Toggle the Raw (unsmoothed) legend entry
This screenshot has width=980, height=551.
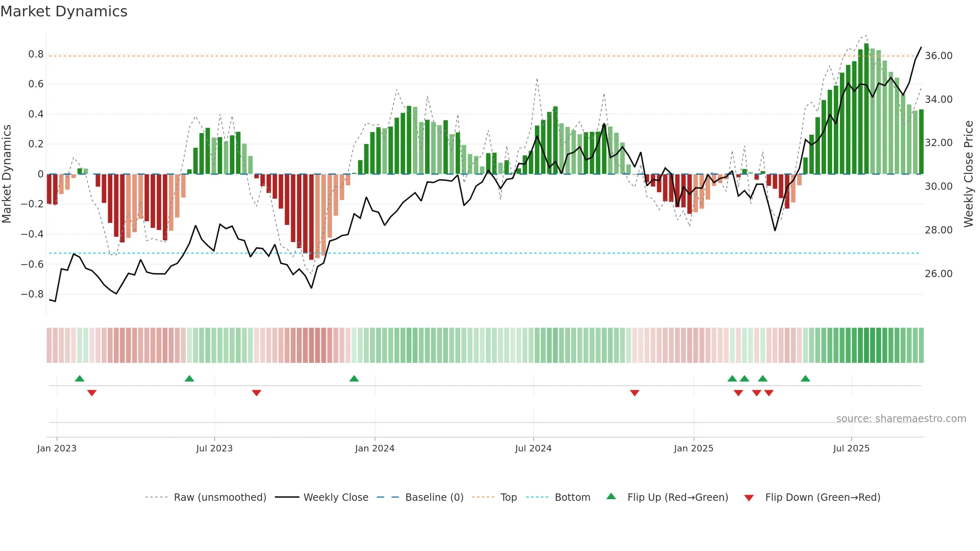206,497
